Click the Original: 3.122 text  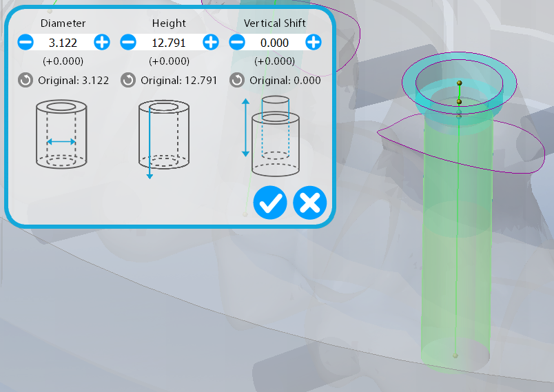point(74,81)
